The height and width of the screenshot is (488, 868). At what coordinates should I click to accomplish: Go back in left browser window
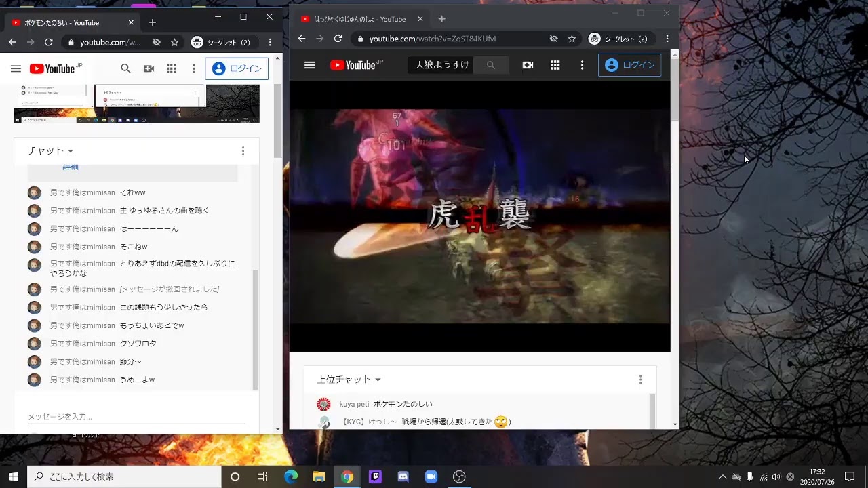click(x=12, y=42)
